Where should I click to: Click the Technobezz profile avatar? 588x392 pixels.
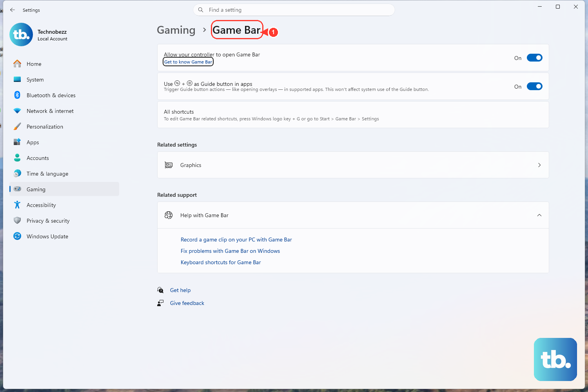(21, 34)
